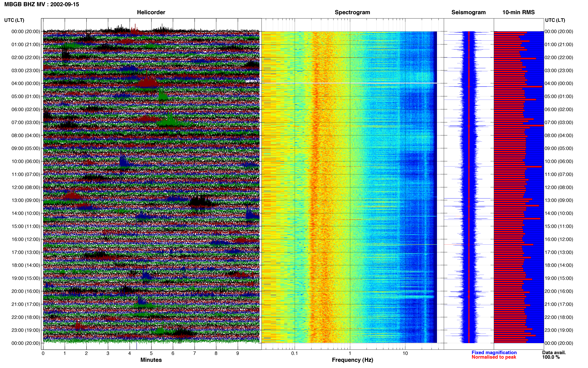Screen dimensions: 588x368
Task: Select the Spectrogram panel heading
Action: tap(352, 12)
